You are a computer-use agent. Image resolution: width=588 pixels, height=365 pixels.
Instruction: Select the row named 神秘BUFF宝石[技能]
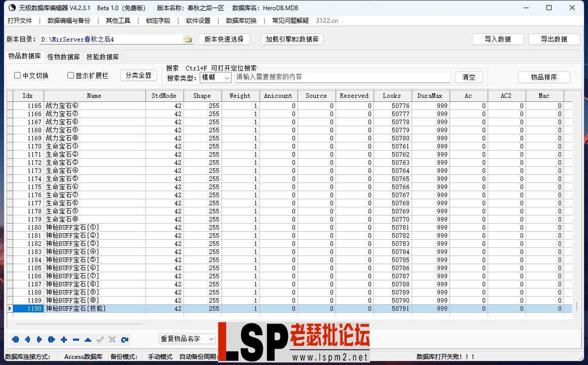coord(289,308)
